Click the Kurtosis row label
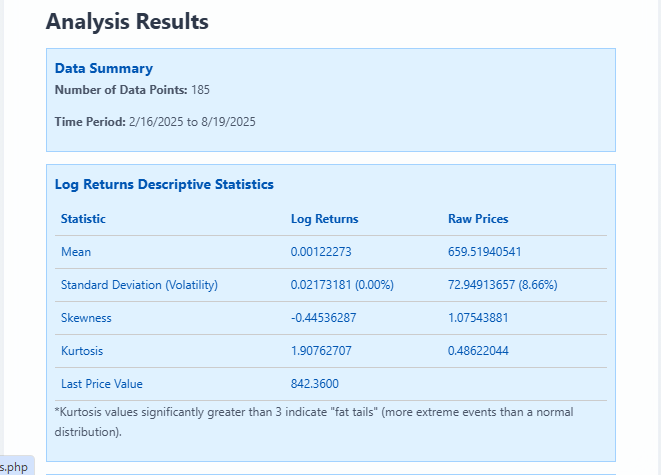 [x=82, y=351]
